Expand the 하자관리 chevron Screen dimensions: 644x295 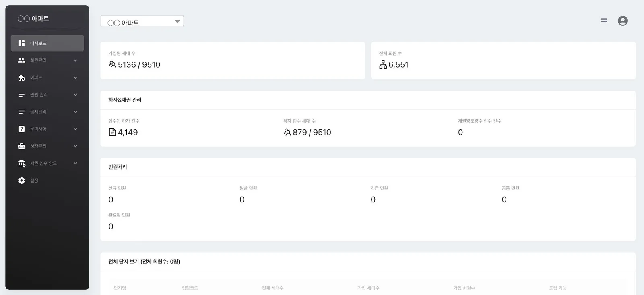(x=75, y=146)
